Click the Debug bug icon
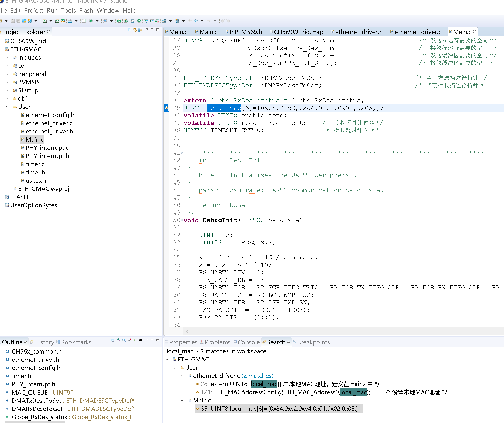Viewport: 504px width, 423px height. coord(91,21)
